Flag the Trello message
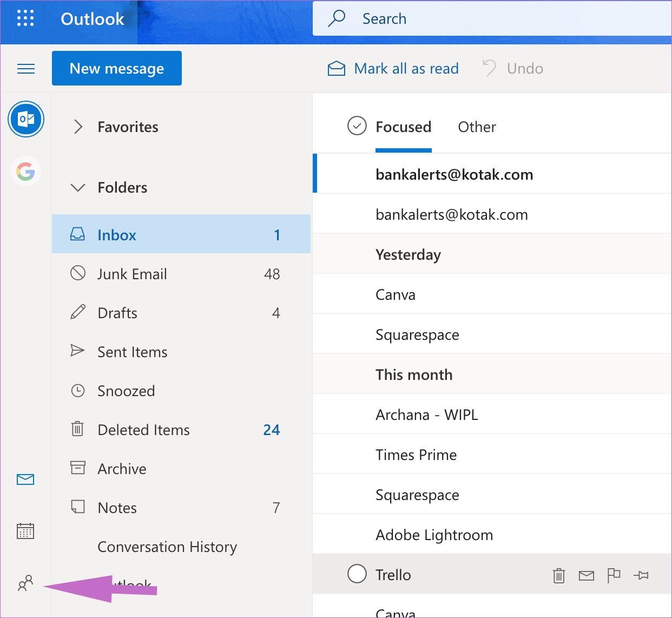 click(614, 575)
